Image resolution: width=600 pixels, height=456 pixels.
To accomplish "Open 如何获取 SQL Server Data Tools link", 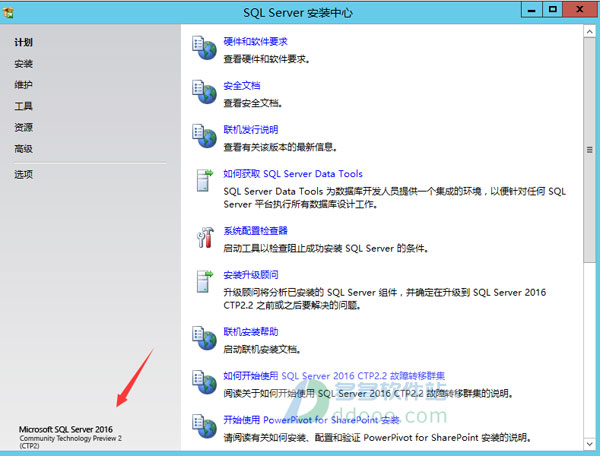I will click(x=293, y=174).
